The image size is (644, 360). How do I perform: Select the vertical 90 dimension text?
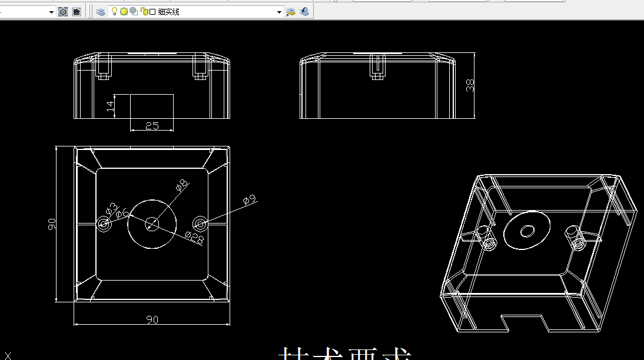[x=52, y=224]
